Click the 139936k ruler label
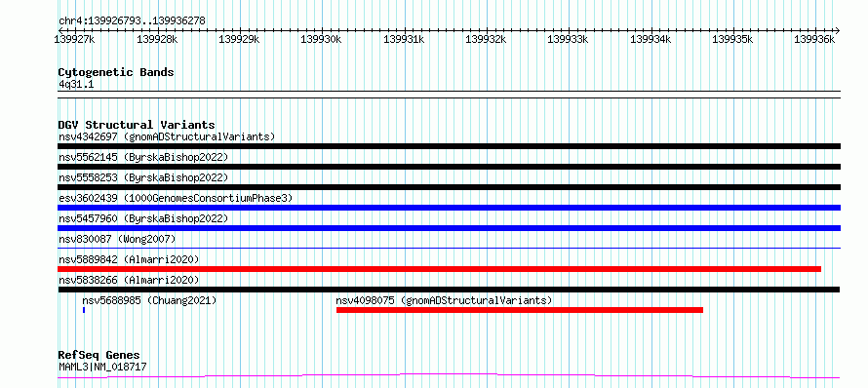 815,40
